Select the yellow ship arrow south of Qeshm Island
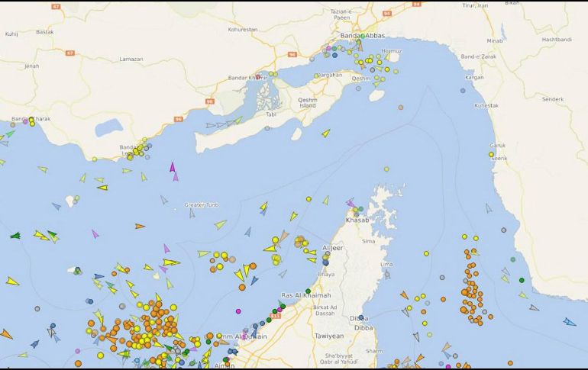The width and height of the screenshot is (588, 370). click(x=326, y=133)
